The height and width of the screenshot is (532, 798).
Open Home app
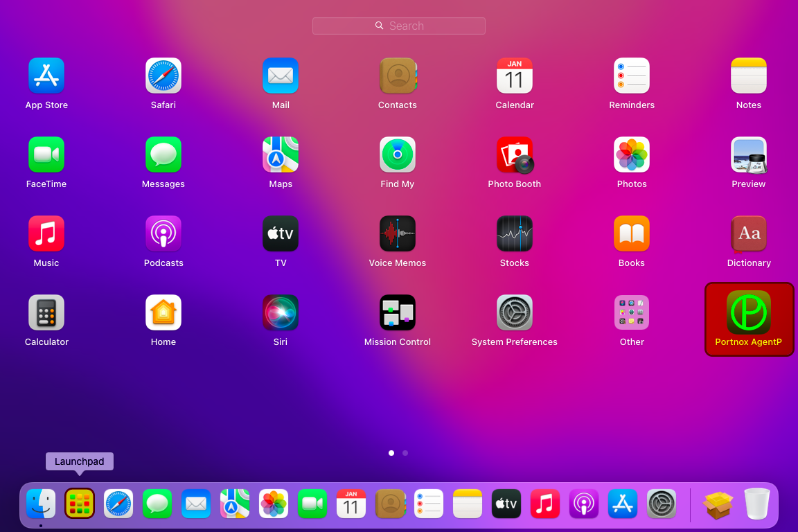[163, 312]
